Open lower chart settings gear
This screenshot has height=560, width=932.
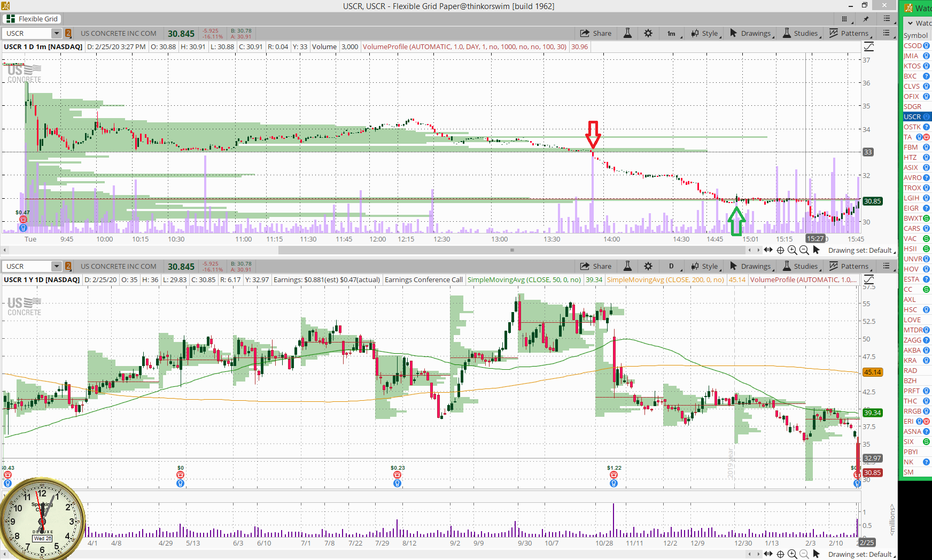click(x=648, y=266)
